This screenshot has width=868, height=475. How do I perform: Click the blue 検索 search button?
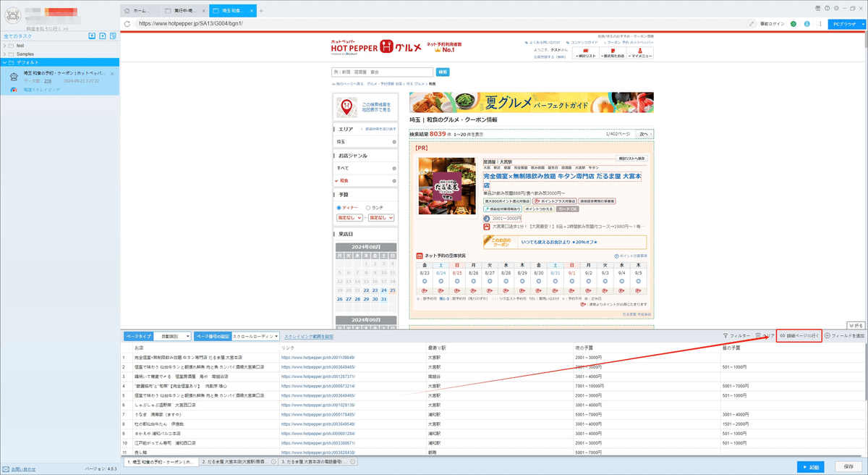click(x=443, y=72)
